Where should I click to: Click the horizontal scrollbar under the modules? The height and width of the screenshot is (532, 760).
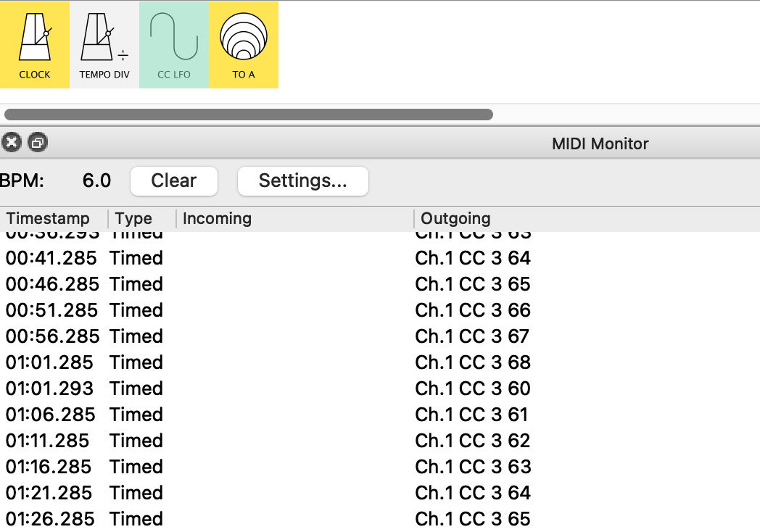coord(248,115)
